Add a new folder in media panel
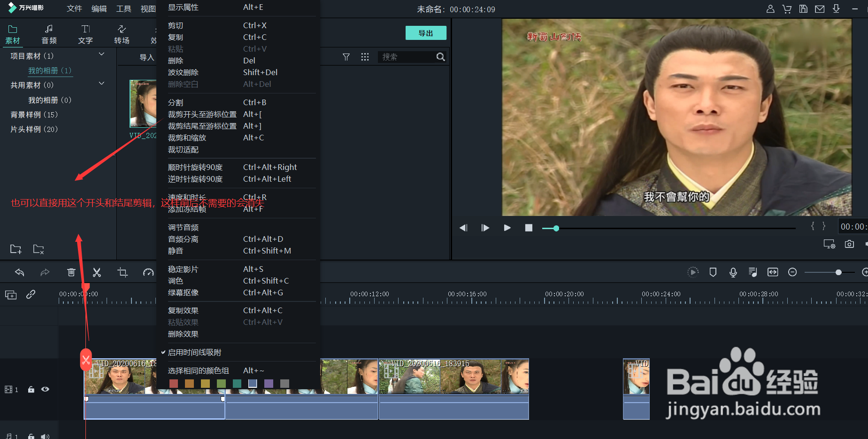 coord(16,249)
